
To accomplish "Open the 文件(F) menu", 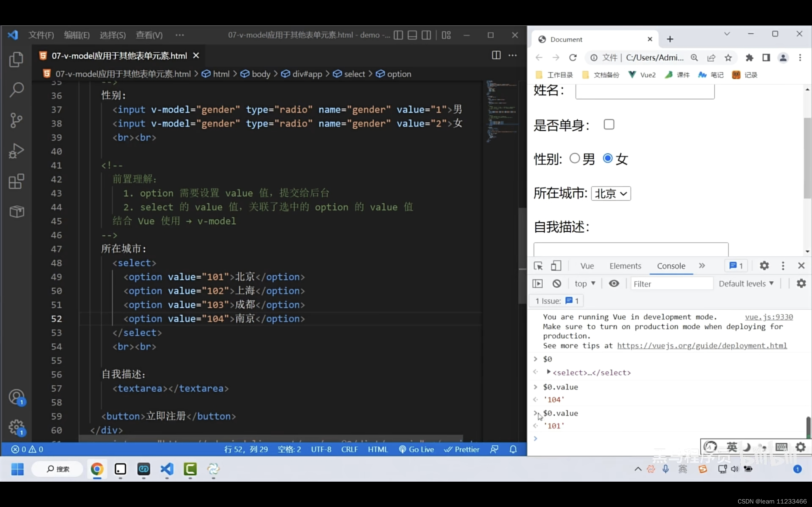I will (41, 35).
